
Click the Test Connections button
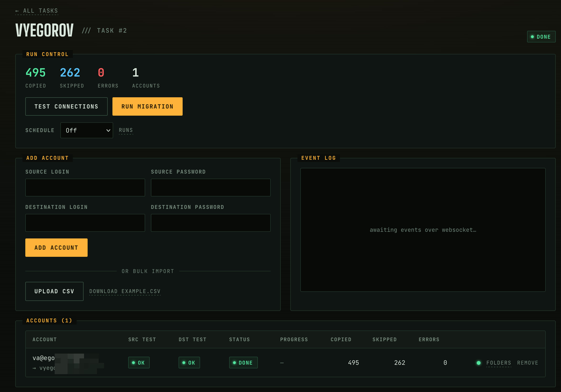tap(66, 106)
